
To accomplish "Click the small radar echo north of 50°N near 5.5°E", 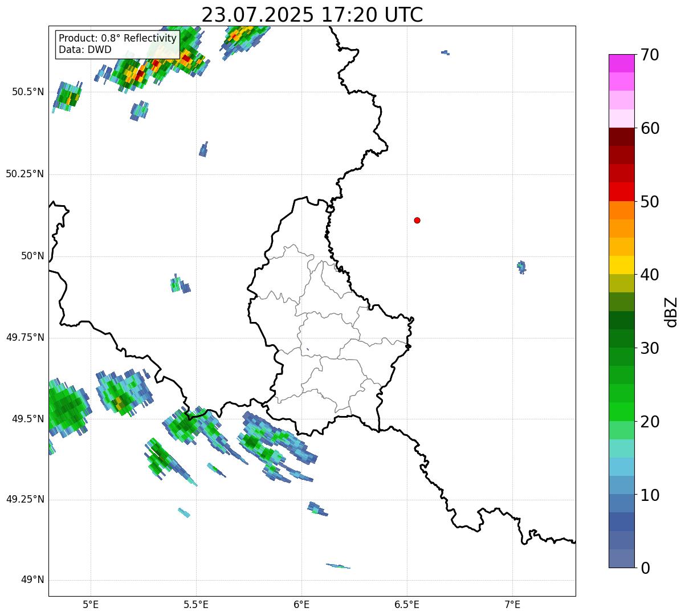I will [x=203, y=149].
